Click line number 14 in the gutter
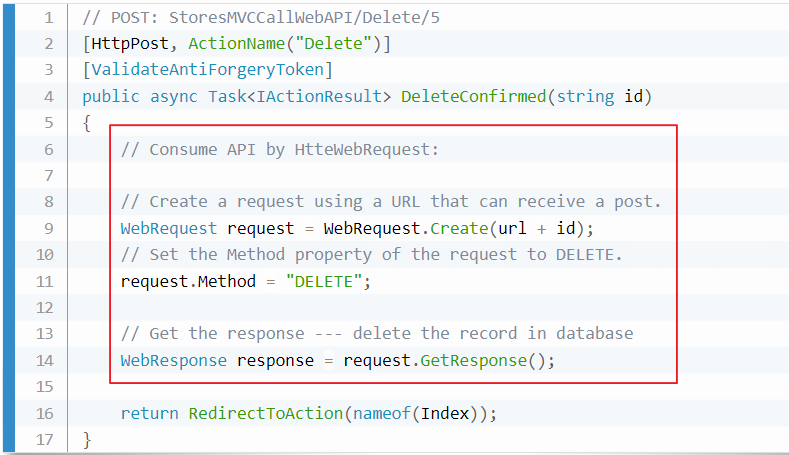 pos(46,360)
